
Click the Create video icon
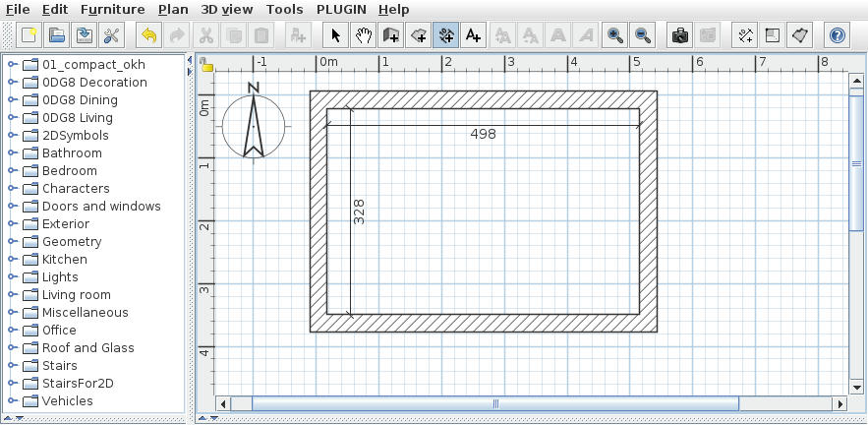(x=708, y=36)
